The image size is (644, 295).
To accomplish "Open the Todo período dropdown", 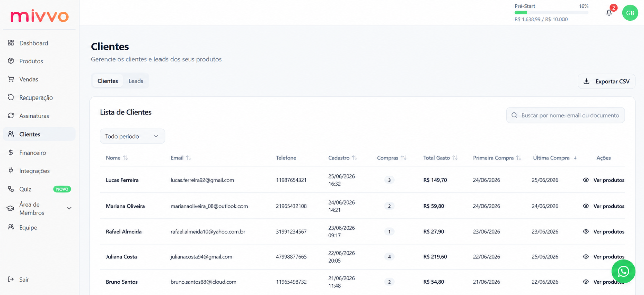I will pyautogui.click(x=132, y=136).
